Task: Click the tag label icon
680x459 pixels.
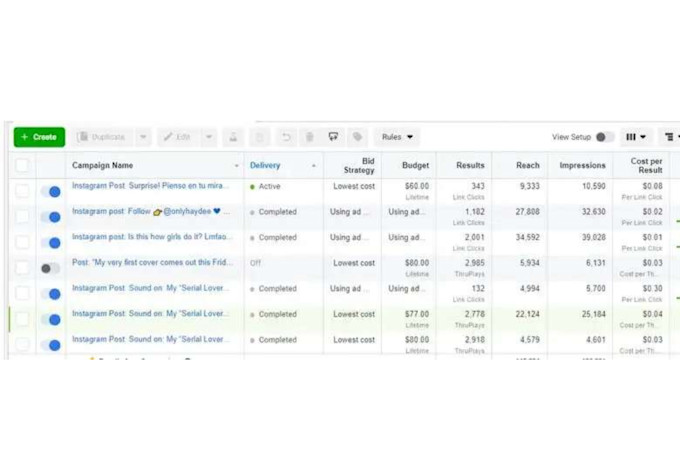Action: pyautogui.click(x=357, y=137)
